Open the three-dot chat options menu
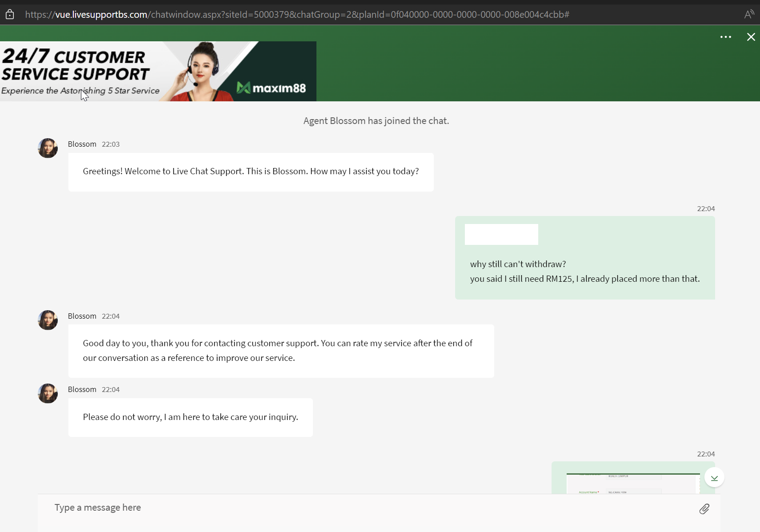The image size is (760, 532). click(x=725, y=37)
